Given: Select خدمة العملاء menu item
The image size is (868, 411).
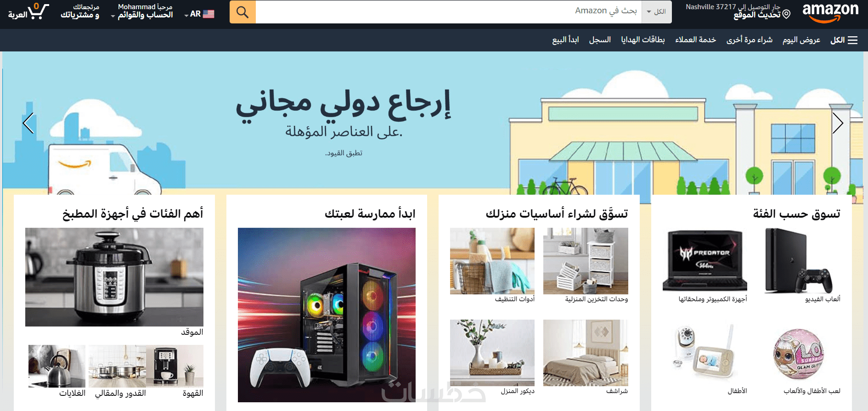Looking at the screenshot, I should [695, 40].
